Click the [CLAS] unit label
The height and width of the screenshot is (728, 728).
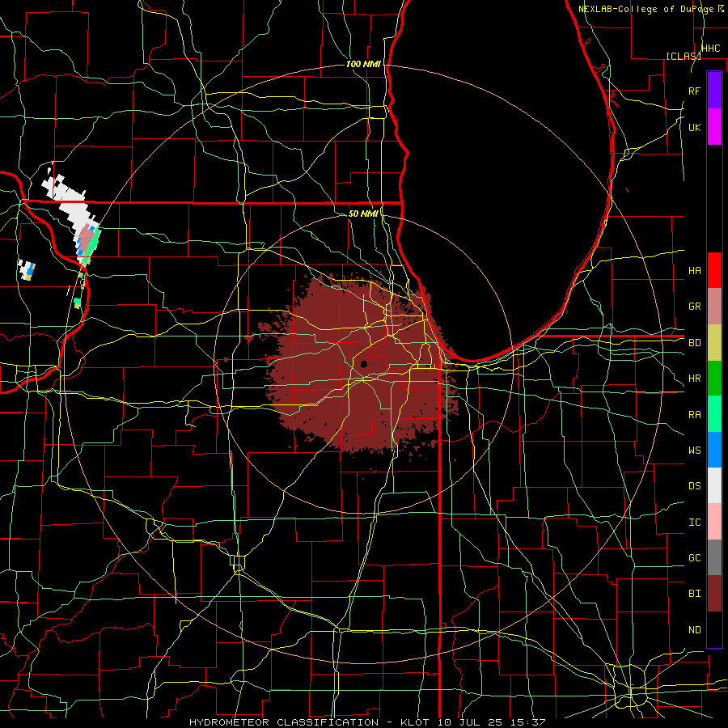tap(684, 56)
